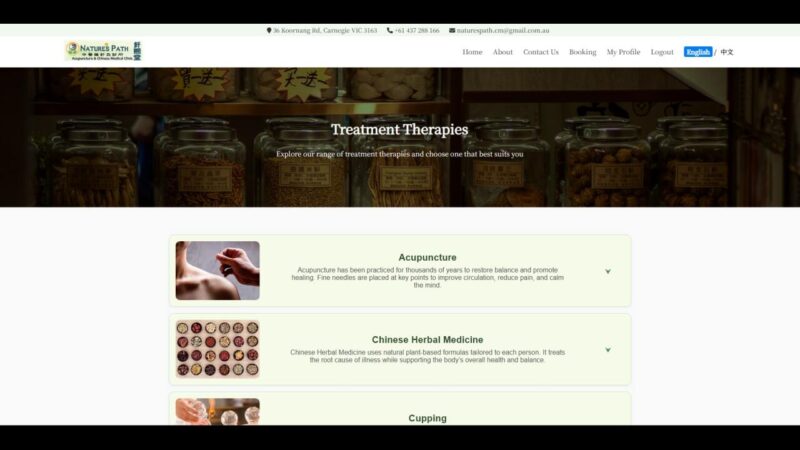Go to the Home menu item
This screenshot has width=800, height=450.
[x=472, y=52]
